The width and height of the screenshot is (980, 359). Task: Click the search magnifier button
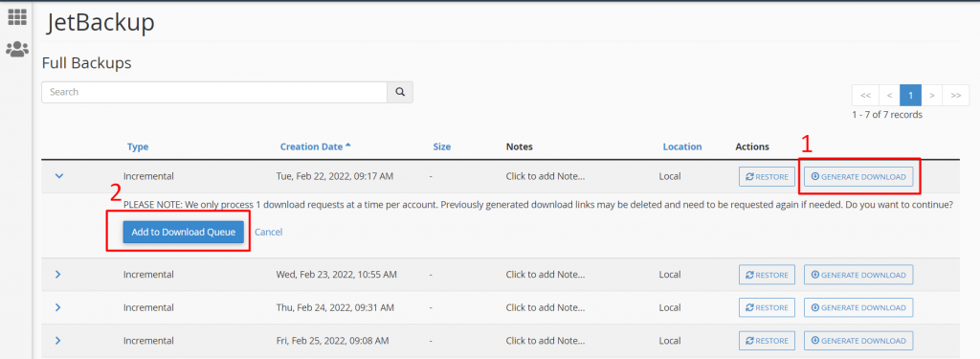click(x=400, y=92)
